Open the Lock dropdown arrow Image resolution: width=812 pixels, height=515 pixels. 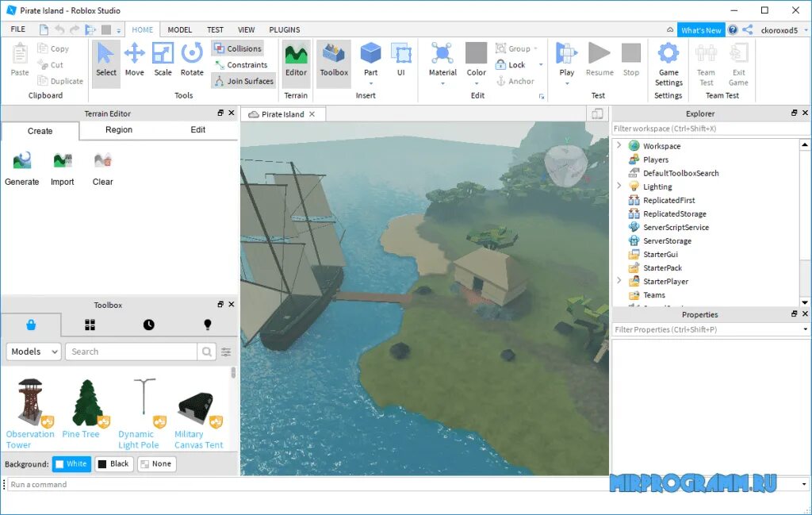(541, 65)
